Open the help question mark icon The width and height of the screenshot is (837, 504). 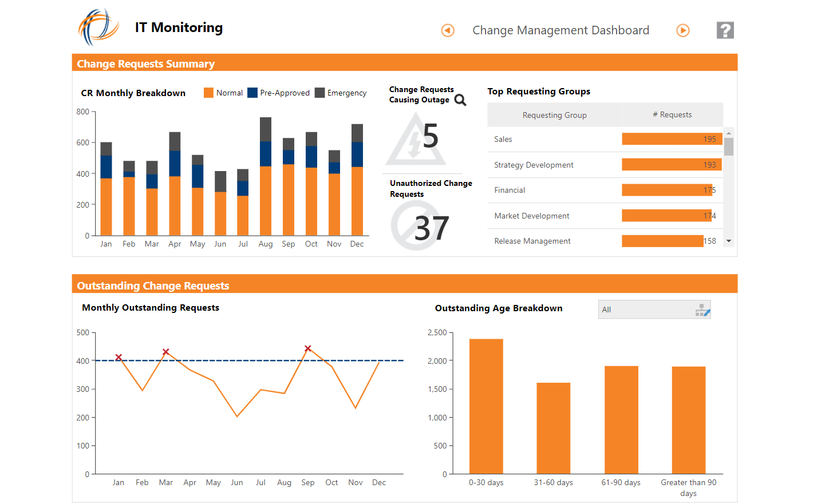tap(725, 29)
